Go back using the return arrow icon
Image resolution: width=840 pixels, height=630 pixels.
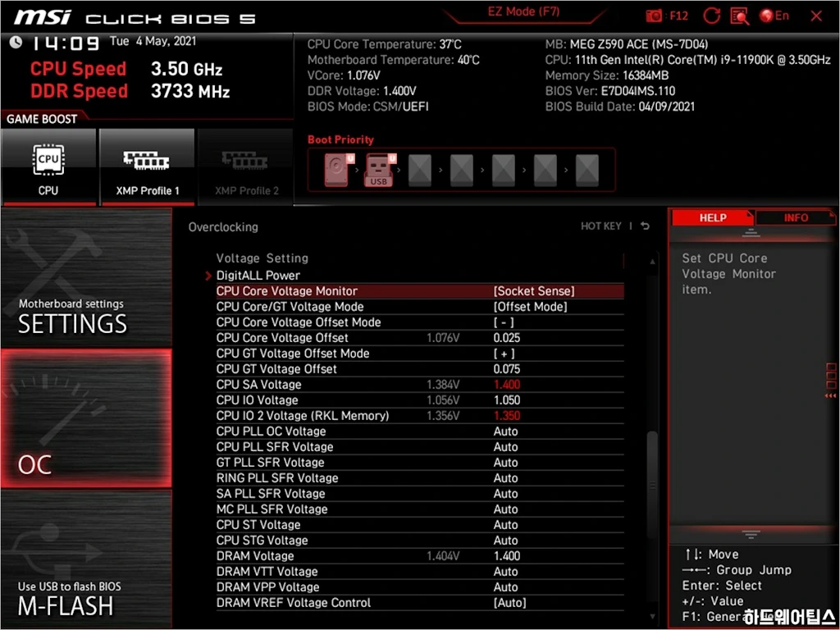645,226
